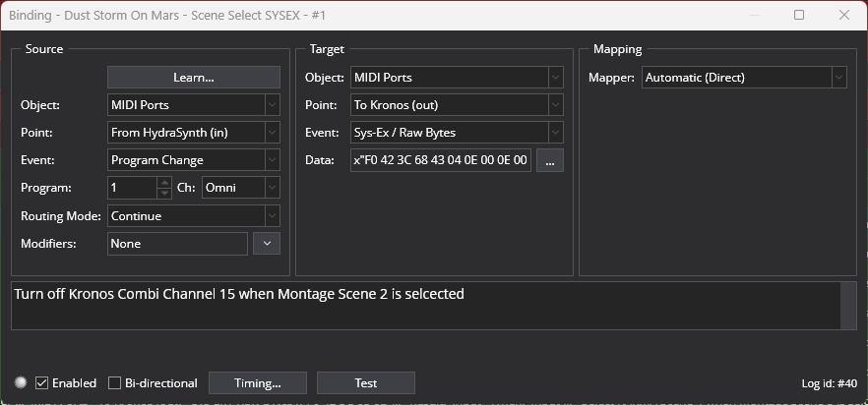Click the description box scrollbar
This screenshot has height=405, width=868.
click(848, 306)
